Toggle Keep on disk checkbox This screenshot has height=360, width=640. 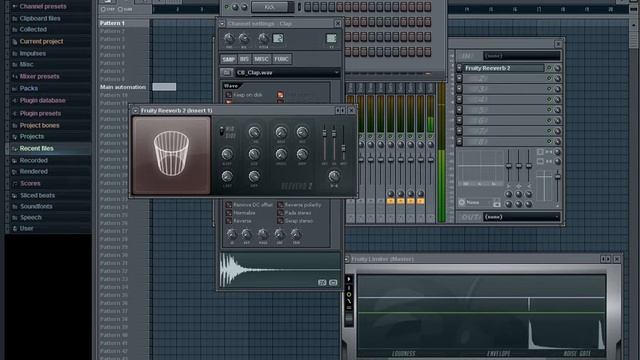pyautogui.click(x=229, y=95)
